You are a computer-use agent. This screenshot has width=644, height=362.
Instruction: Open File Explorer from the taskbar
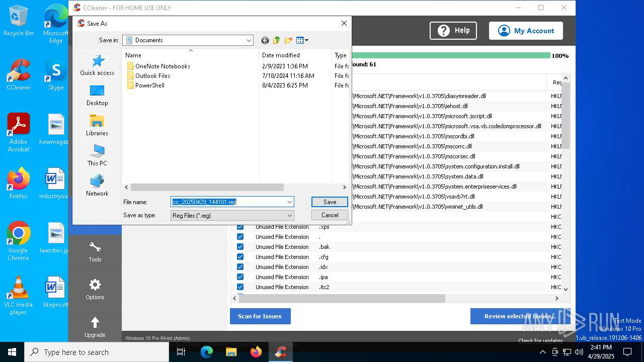[231, 352]
